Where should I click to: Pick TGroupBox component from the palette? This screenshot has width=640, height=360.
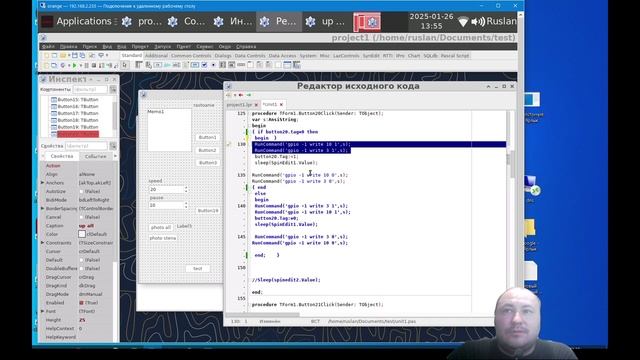[251, 65]
